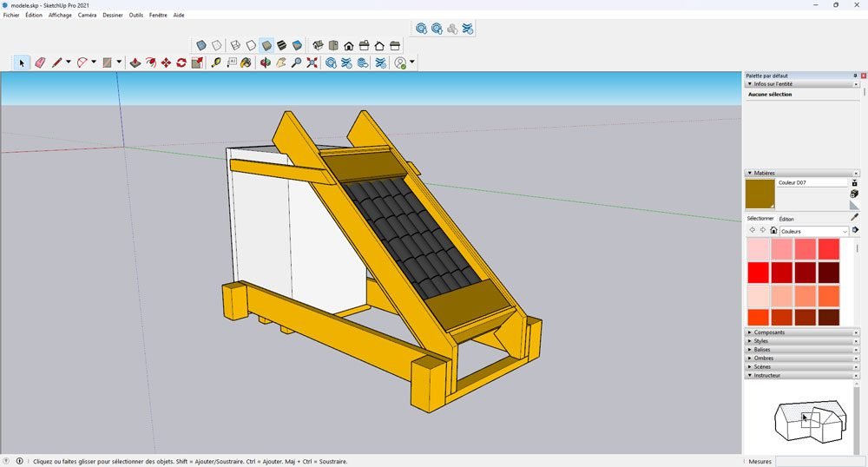Image resolution: width=868 pixels, height=467 pixels.
Task: Switch to Shaded face style
Action: (x=266, y=45)
